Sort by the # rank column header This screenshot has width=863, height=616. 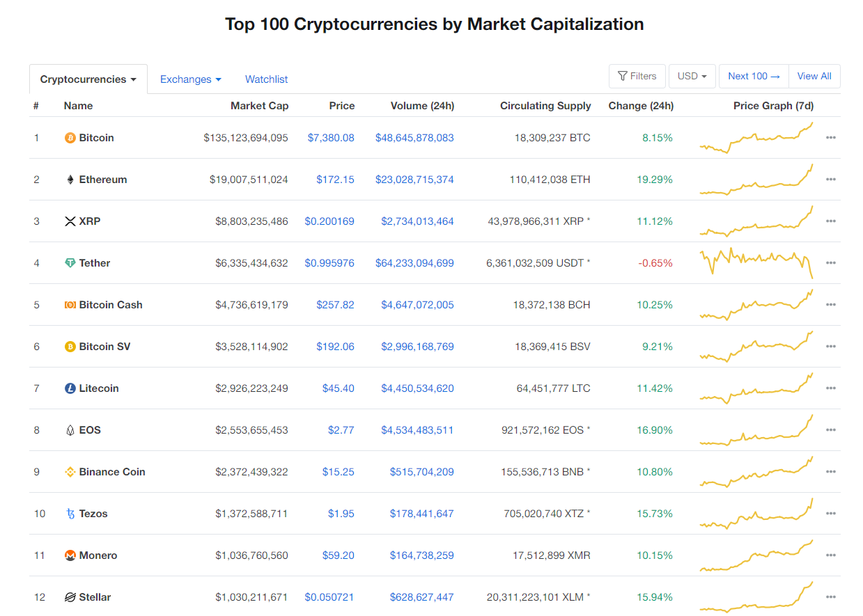coord(36,106)
